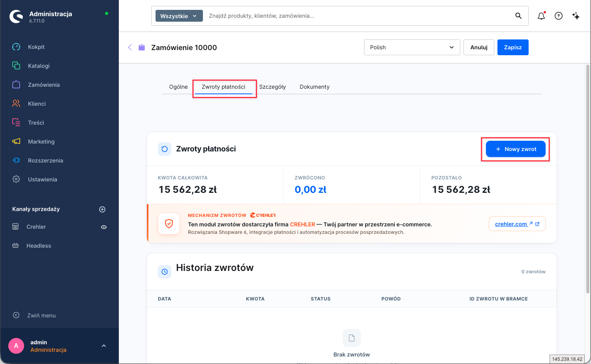
Task: Open AI sparkle assistant icon
Action: click(576, 16)
